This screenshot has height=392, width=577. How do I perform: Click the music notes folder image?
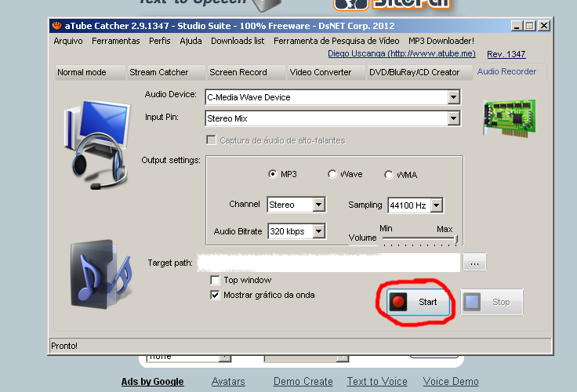pos(101,274)
